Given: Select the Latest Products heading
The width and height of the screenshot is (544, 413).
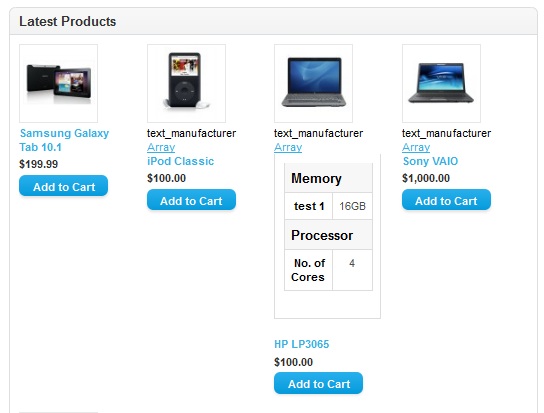Looking at the screenshot, I should pos(68,22).
